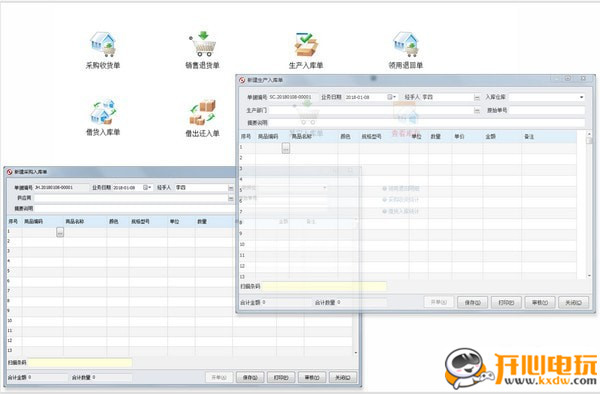
Task: Focus the 生产部门 input field
Action: coord(371,111)
